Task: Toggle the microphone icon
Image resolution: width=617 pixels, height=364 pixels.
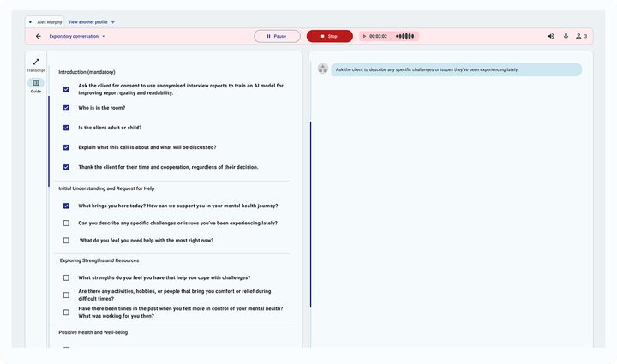Action: (566, 36)
